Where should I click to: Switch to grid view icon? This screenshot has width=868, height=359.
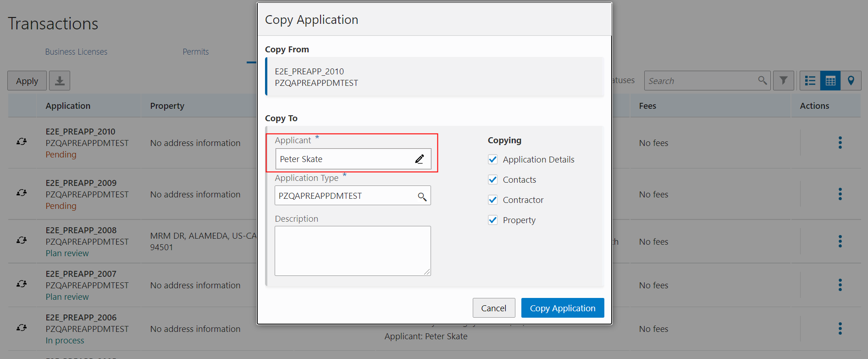point(830,81)
